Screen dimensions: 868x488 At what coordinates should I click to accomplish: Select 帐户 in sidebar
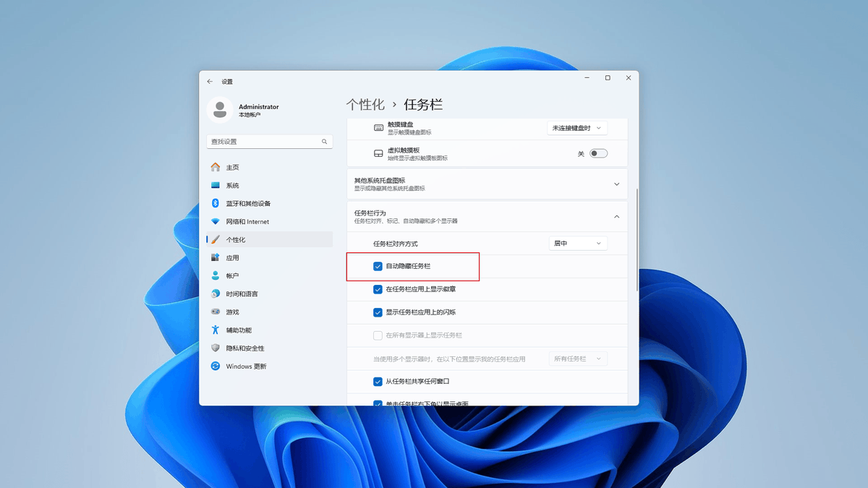point(269,275)
